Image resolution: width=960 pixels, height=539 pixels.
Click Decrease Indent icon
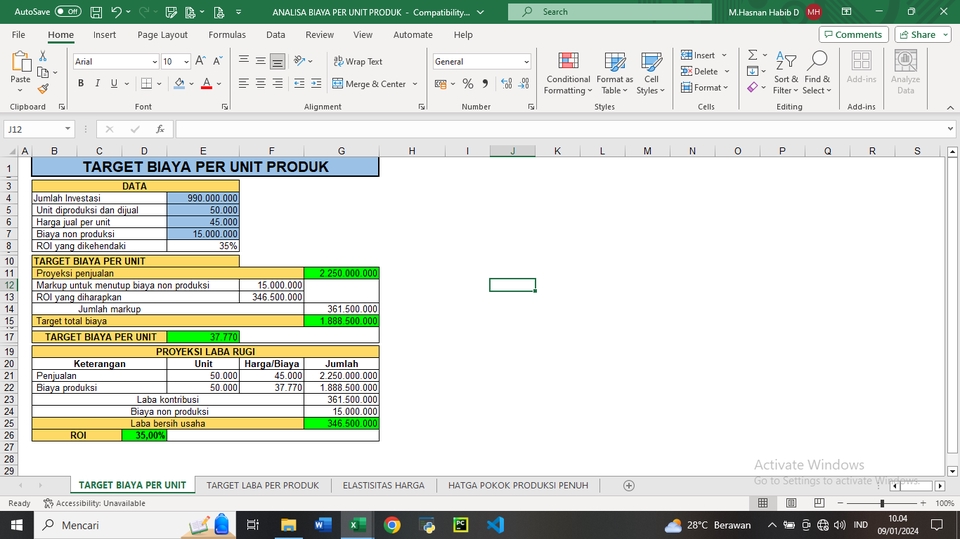tap(299, 83)
